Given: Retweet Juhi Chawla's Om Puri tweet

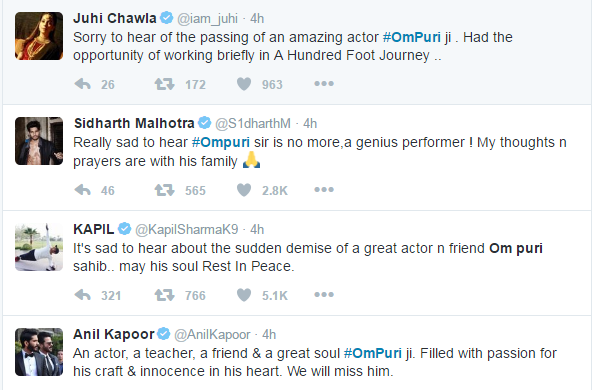Looking at the screenshot, I should pyautogui.click(x=165, y=84).
